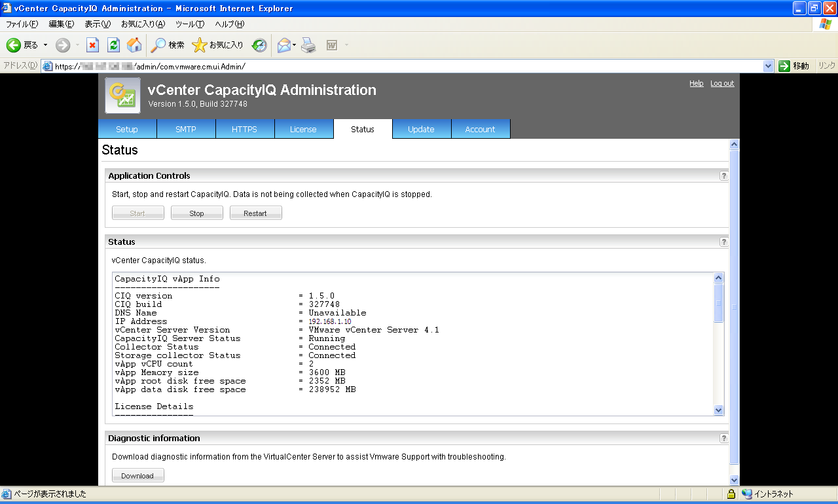This screenshot has height=504, width=838.
Task: Open the ファイル(F) menu
Action: (x=22, y=24)
